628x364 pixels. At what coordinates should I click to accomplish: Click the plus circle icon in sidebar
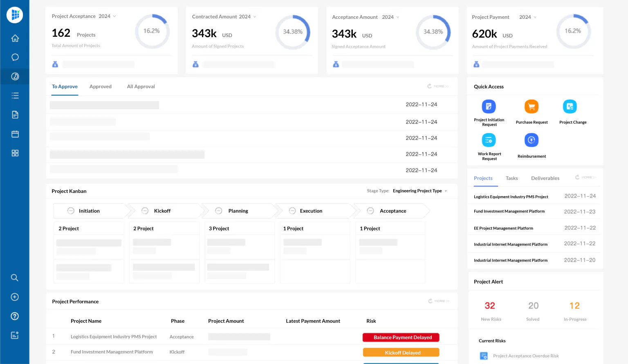(15, 297)
